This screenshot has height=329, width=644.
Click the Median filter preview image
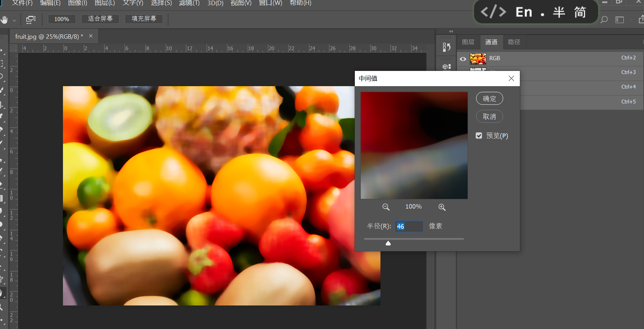[x=414, y=145]
